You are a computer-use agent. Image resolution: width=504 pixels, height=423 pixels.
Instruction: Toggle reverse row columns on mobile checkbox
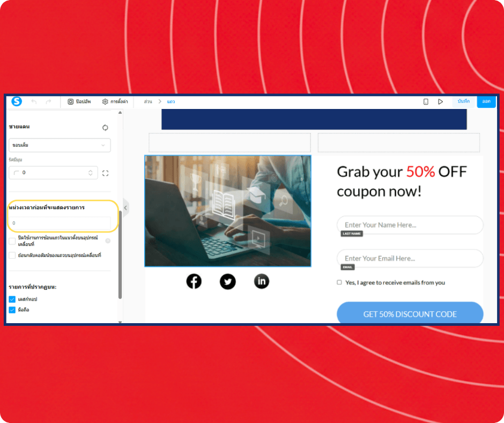pos(12,256)
